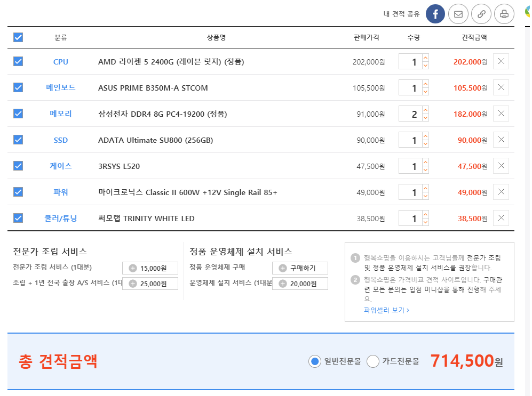Open the SSD category link

61,140
